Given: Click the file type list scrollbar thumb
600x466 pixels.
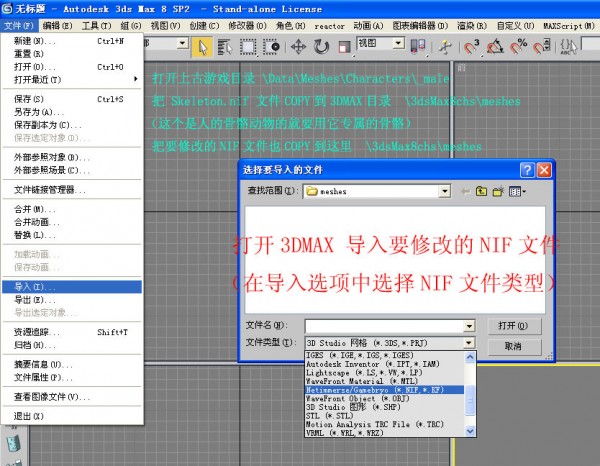Looking at the screenshot, I should point(470,401).
